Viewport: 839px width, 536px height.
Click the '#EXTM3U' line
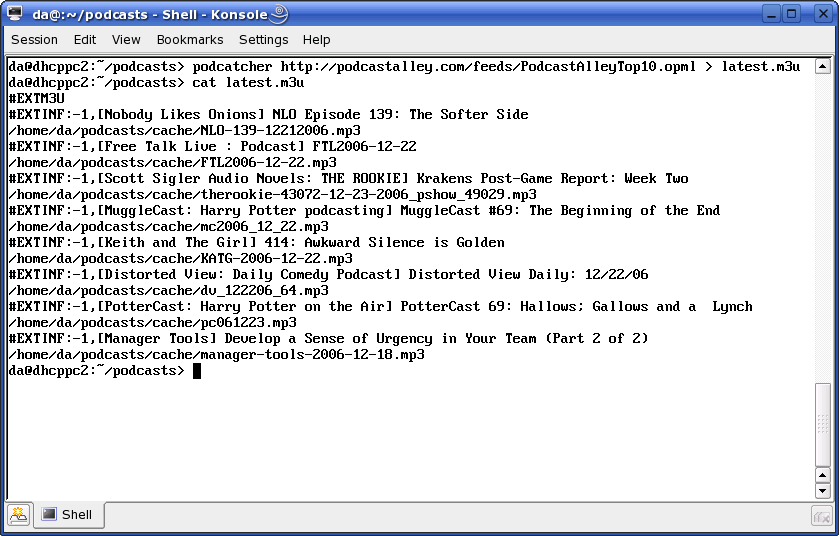(x=36, y=98)
